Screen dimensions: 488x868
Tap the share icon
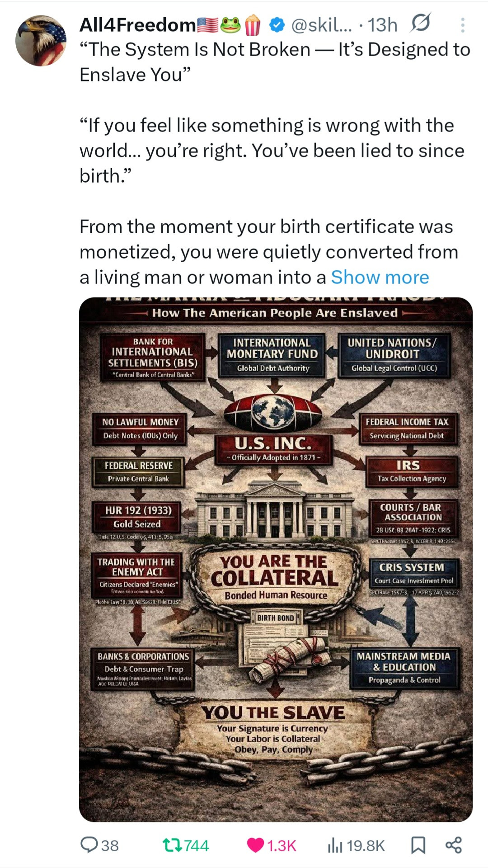coord(453,845)
